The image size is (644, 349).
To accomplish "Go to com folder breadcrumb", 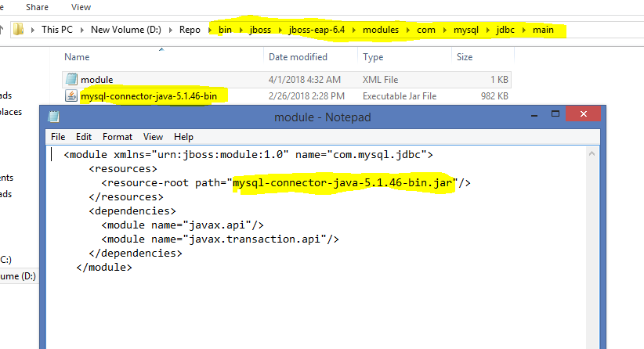I will [x=426, y=30].
